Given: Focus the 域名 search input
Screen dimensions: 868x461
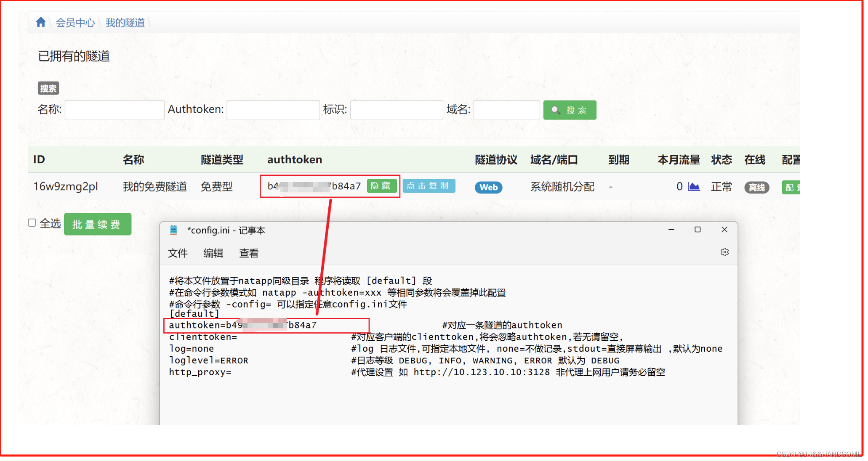Looking at the screenshot, I should coord(506,110).
